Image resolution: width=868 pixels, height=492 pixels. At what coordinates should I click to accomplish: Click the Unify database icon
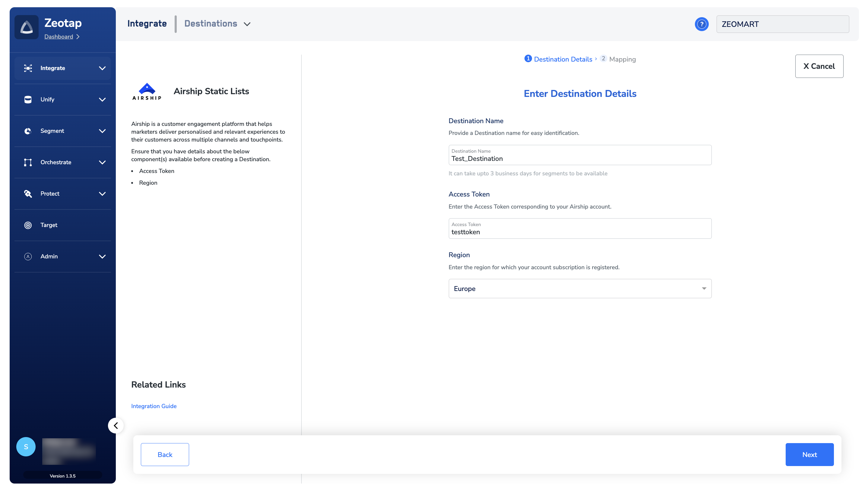28,99
